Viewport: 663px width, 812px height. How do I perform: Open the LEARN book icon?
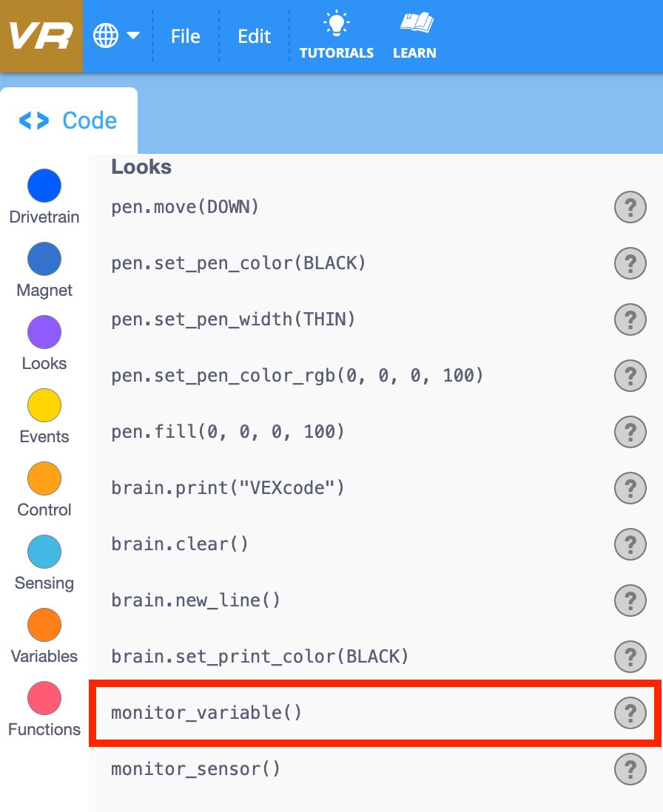coord(414,23)
